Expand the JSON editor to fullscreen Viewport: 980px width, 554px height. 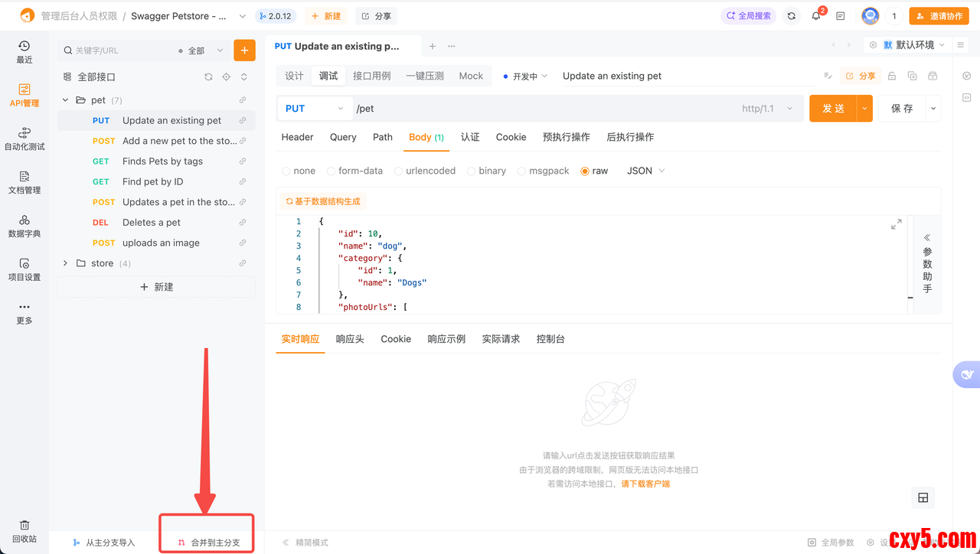[x=896, y=224]
